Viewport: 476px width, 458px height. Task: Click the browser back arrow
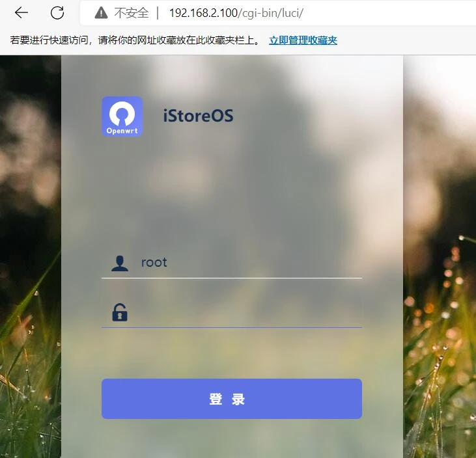[21, 13]
